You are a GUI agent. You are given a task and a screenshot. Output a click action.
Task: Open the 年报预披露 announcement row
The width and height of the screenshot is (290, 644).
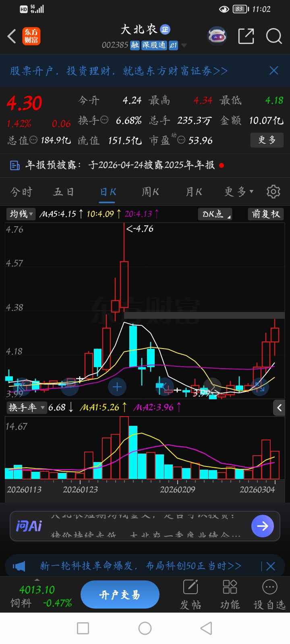(145, 165)
